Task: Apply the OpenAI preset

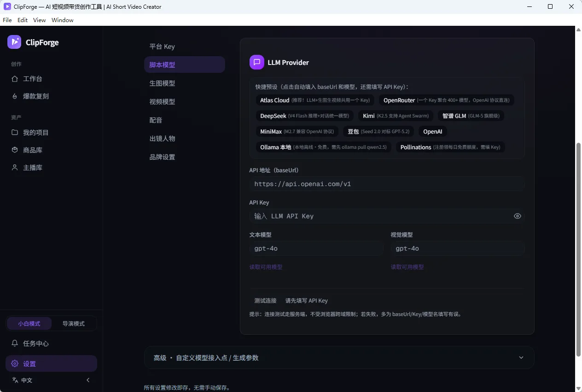Action: point(433,131)
